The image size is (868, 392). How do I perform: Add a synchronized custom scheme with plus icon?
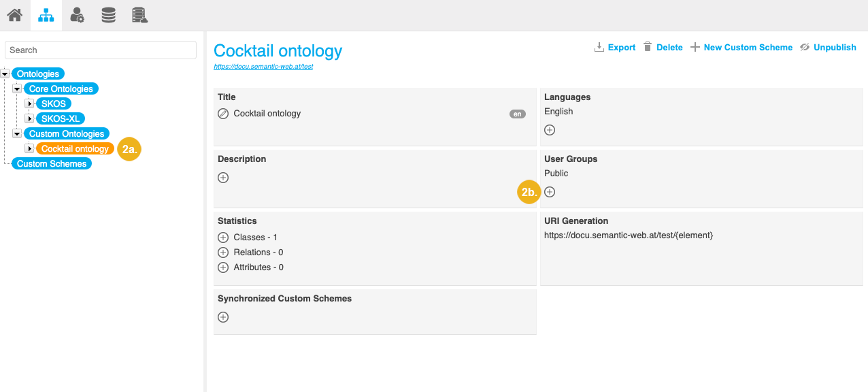click(223, 317)
